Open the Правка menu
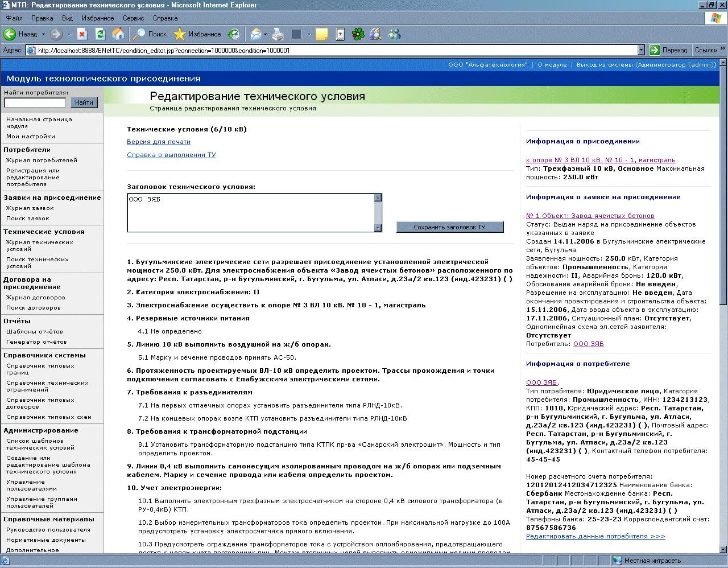Screen dimensions: 728x568 [42, 18]
